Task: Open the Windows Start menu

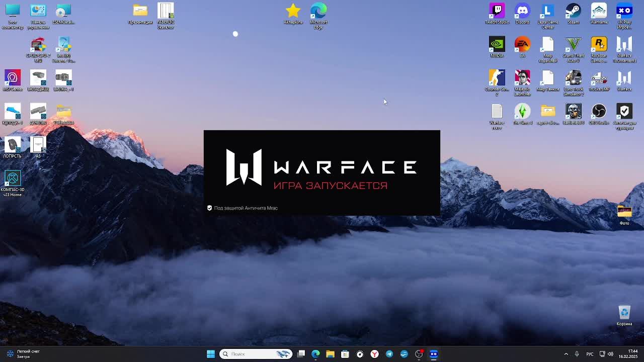Action: [211, 354]
